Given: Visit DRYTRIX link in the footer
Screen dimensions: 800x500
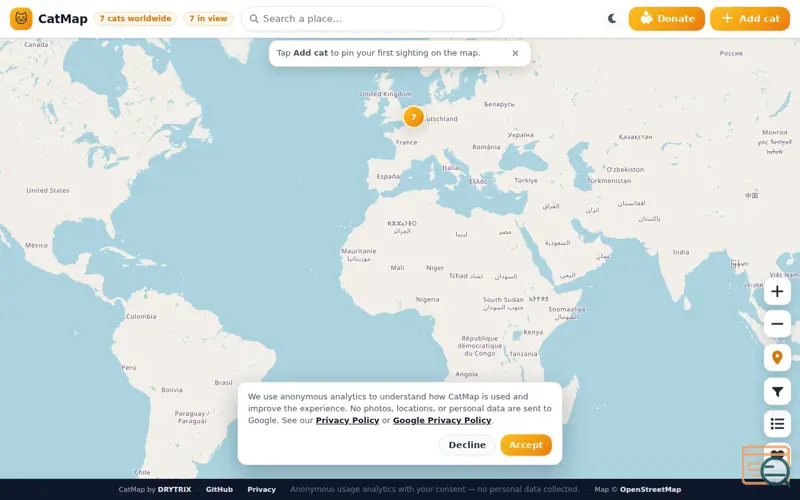Looking at the screenshot, I should pyautogui.click(x=174, y=489).
